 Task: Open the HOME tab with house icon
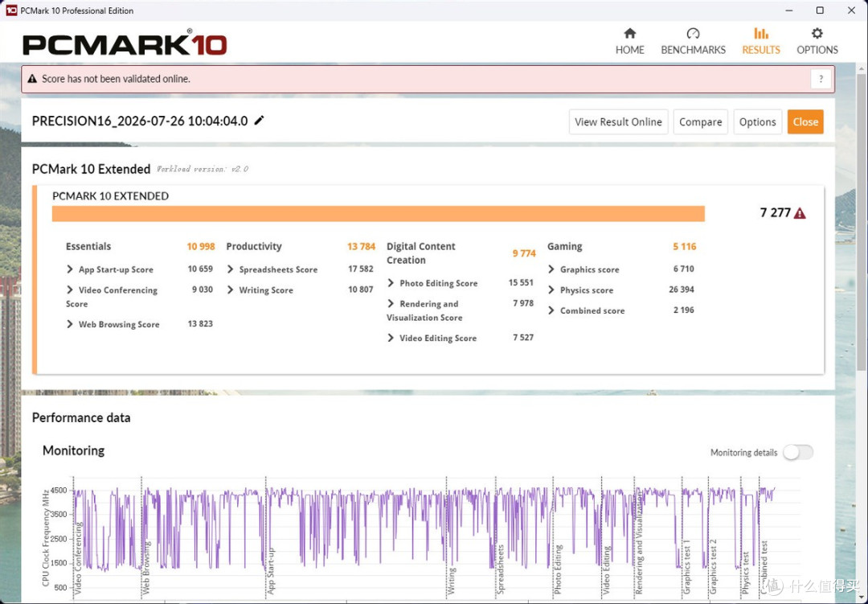click(629, 42)
